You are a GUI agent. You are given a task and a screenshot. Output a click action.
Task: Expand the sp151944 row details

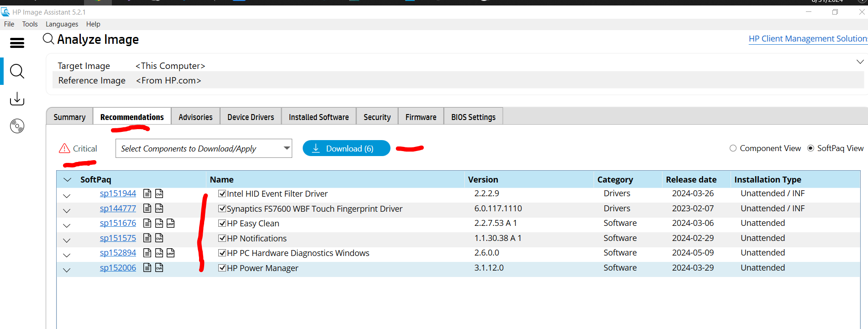click(x=67, y=196)
